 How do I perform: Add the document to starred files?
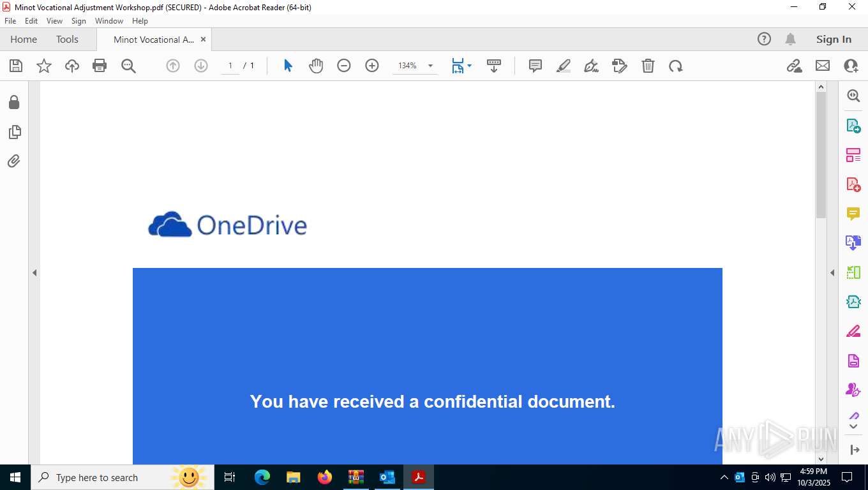tap(44, 66)
